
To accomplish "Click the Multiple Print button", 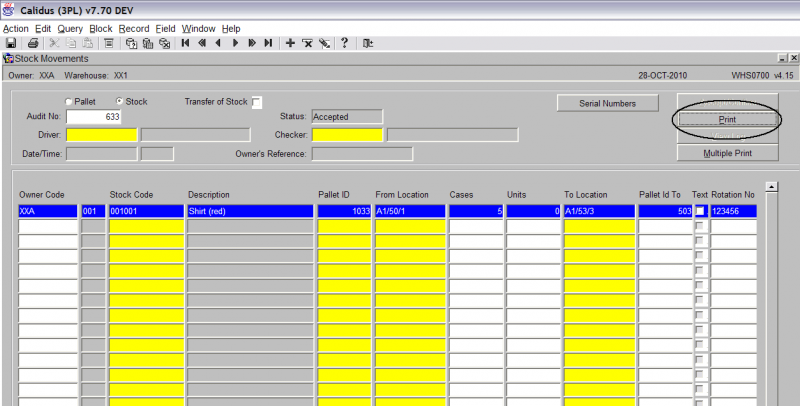I will point(728,153).
